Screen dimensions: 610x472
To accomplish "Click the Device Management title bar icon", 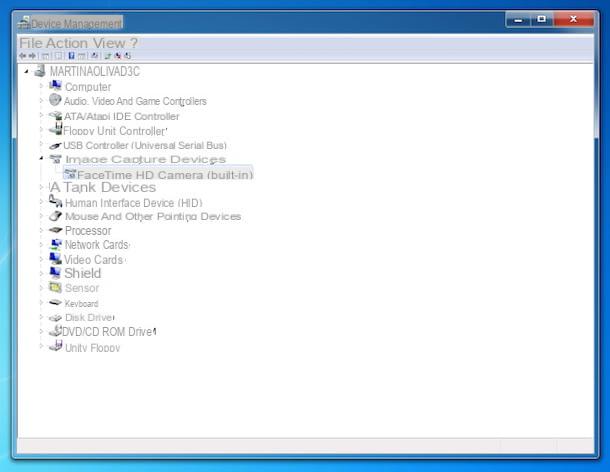I will point(24,23).
